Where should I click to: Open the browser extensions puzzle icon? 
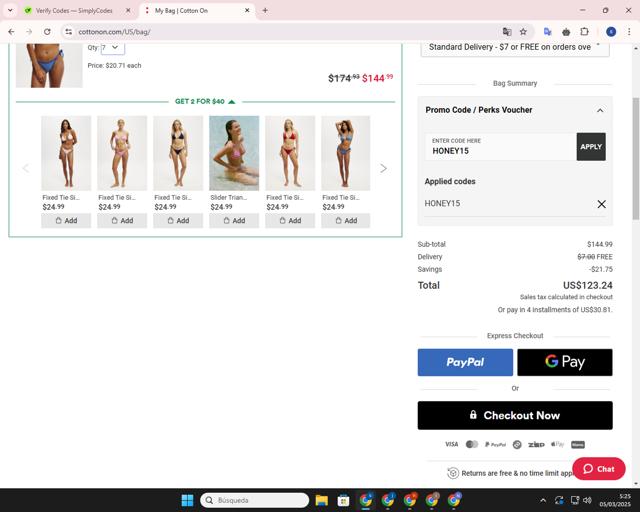(x=584, y=32)
